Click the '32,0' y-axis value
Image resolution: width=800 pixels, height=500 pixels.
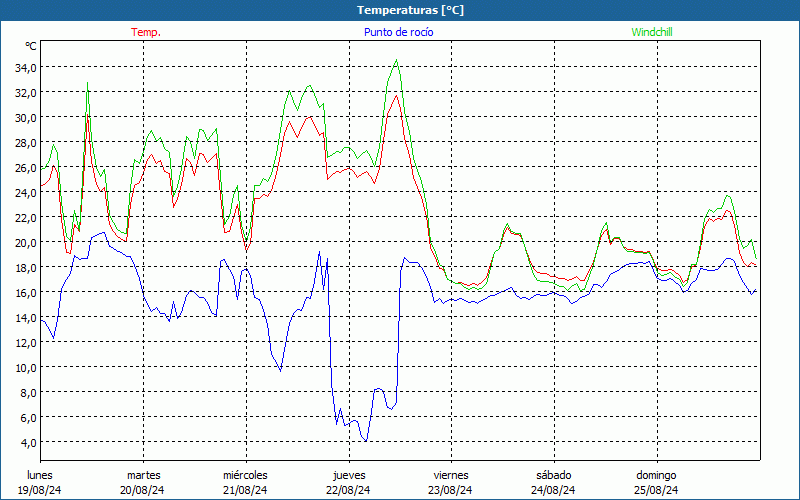click(x=26, y=93)
